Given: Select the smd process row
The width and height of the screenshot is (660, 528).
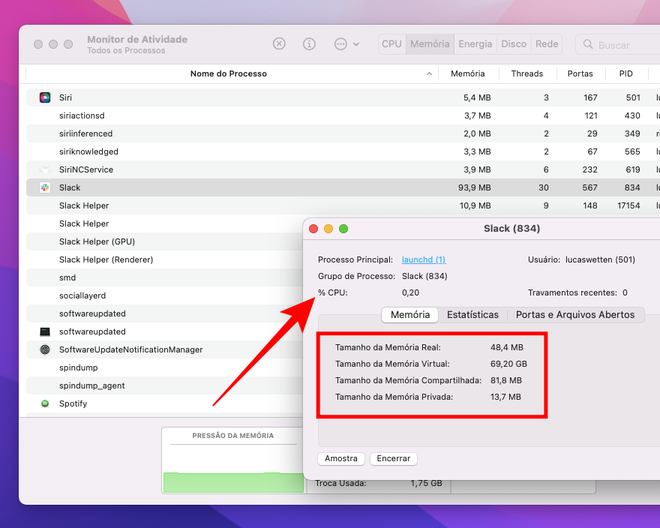Looking at the screenshot, I should coord(164,278).
